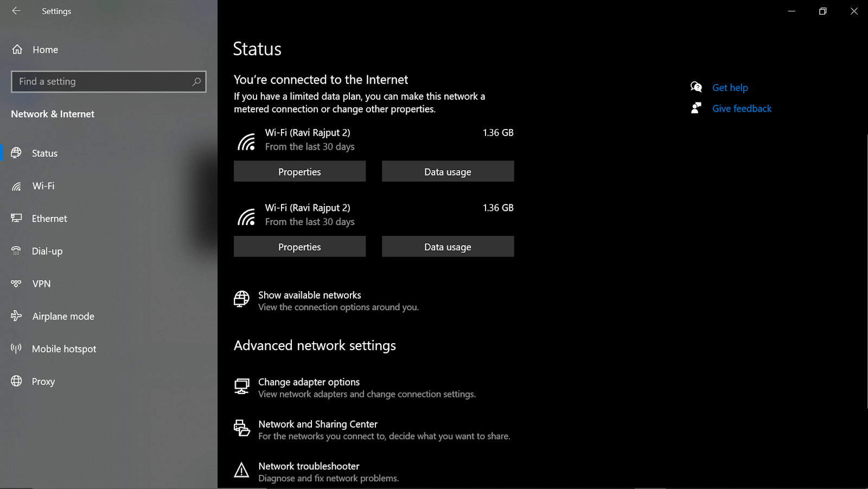Click the Network troubleshooter warning icon
Image resolution: width=868 pixels, height=489 pixels.
(241, 471)
